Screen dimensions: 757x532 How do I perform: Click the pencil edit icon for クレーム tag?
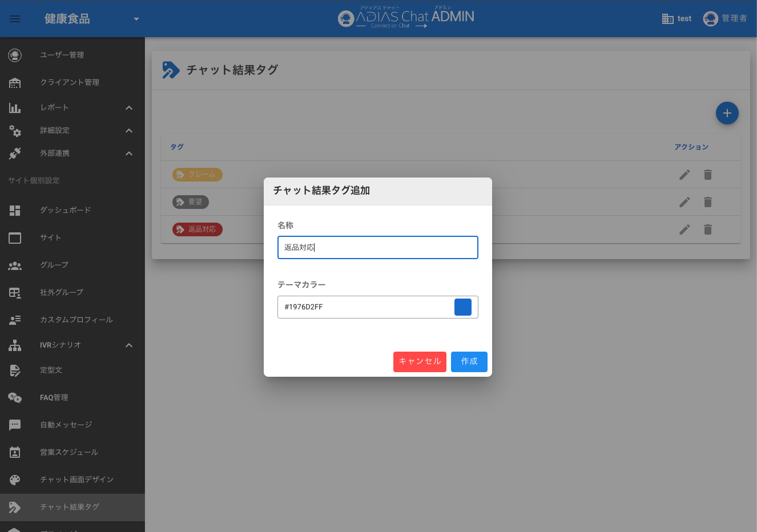pyautogui.click(x=684, y=175)
